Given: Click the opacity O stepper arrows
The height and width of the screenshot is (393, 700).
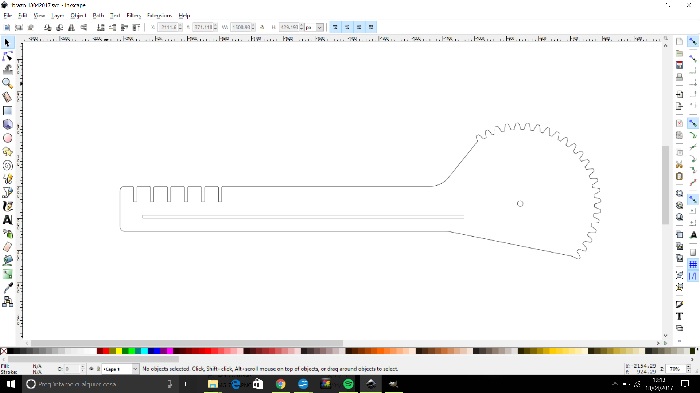Looking at the screenshot, I should [x=82, y=369].
